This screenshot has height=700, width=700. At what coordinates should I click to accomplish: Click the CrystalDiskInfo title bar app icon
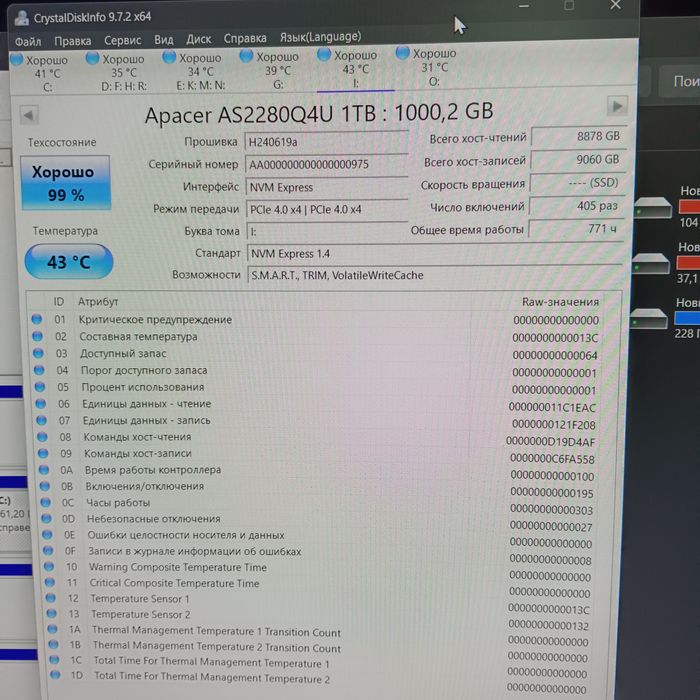pyautogui.click(x=21, y=18)
